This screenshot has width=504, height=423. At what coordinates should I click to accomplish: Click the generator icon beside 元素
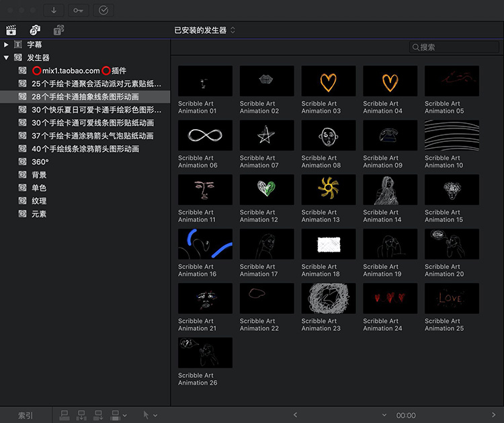tap(22, 214)
